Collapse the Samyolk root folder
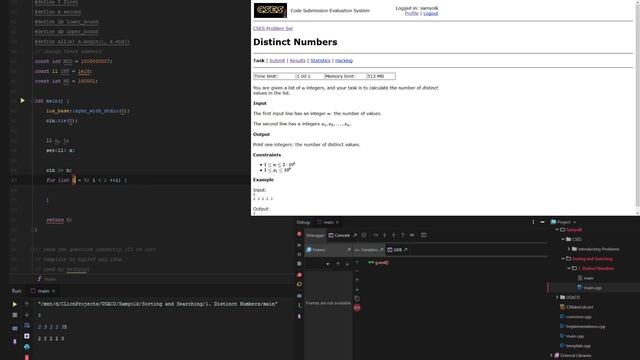 coord(557,230)
